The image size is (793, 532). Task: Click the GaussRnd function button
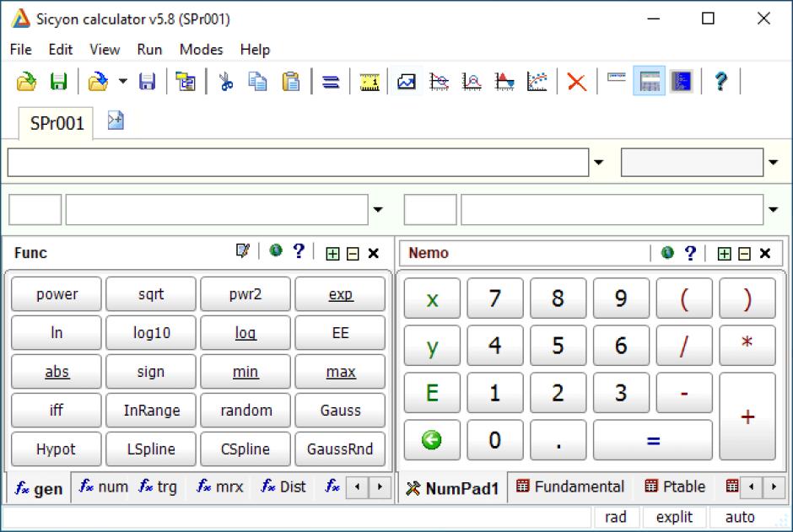tap(340, 449)
